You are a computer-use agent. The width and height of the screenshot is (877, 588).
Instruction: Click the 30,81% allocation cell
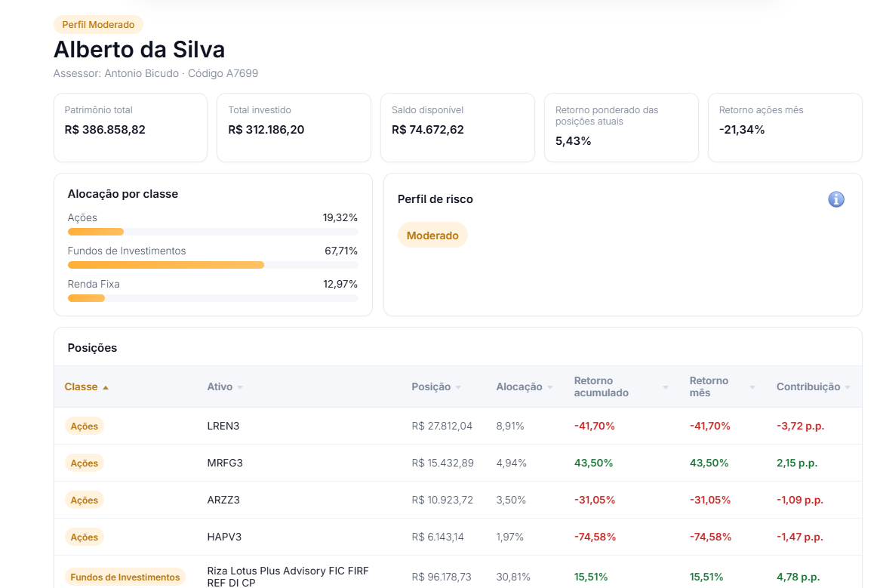pos(513,577)
